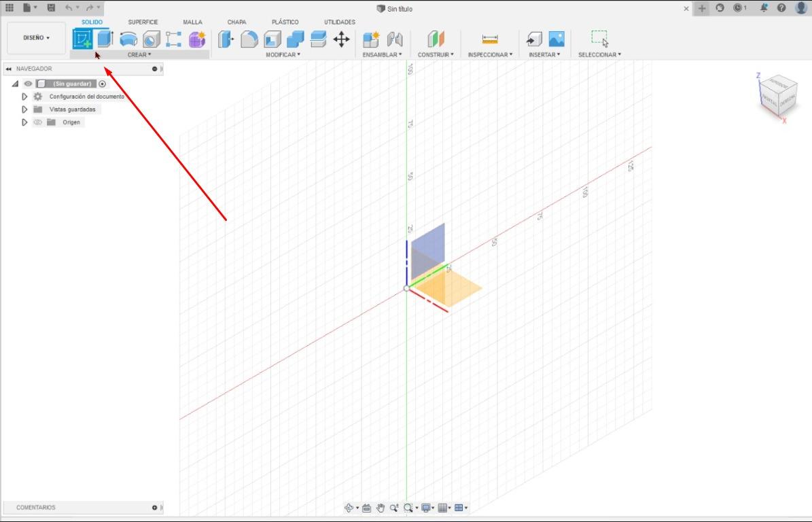Screen dimensions: 812x522
Task: Click the Save icon
Action: pos(51,7)
